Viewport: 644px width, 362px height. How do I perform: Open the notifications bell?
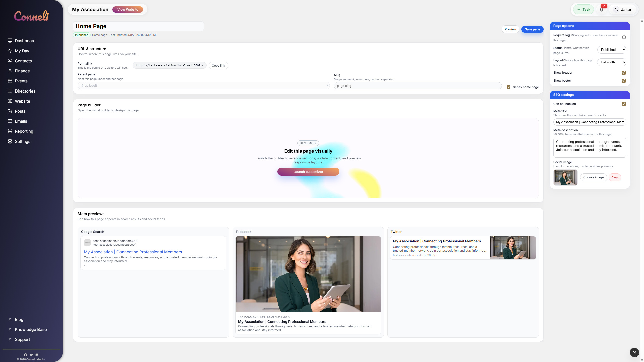pyautogui.click(x=601, y=9)
